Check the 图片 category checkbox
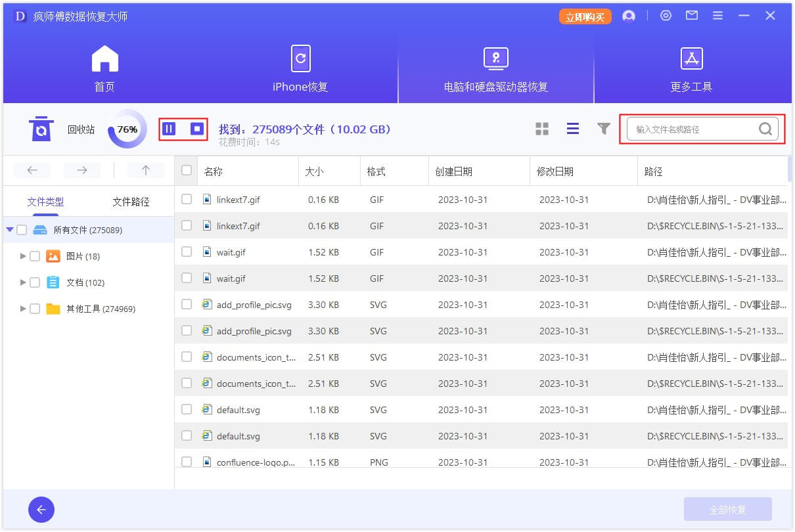795x532 pixels. click(x=35, y=256)
